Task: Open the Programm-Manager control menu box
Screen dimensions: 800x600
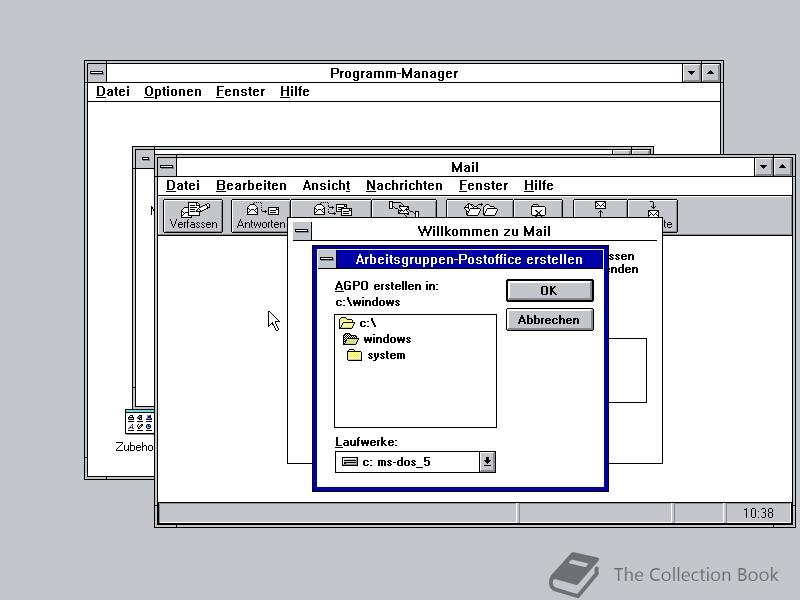Action: coord(97,73)
